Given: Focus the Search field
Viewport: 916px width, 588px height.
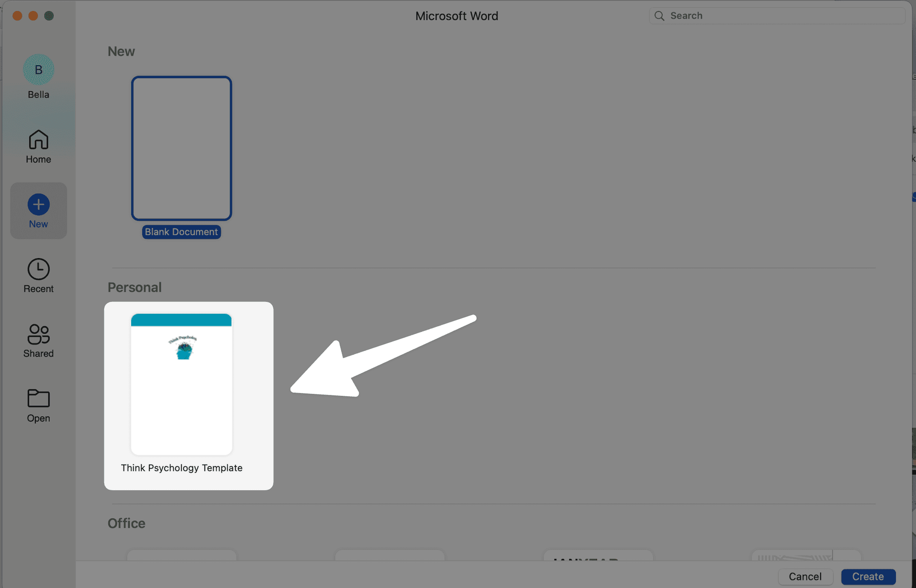Looking at the screenshot, I should pos(777,16).
